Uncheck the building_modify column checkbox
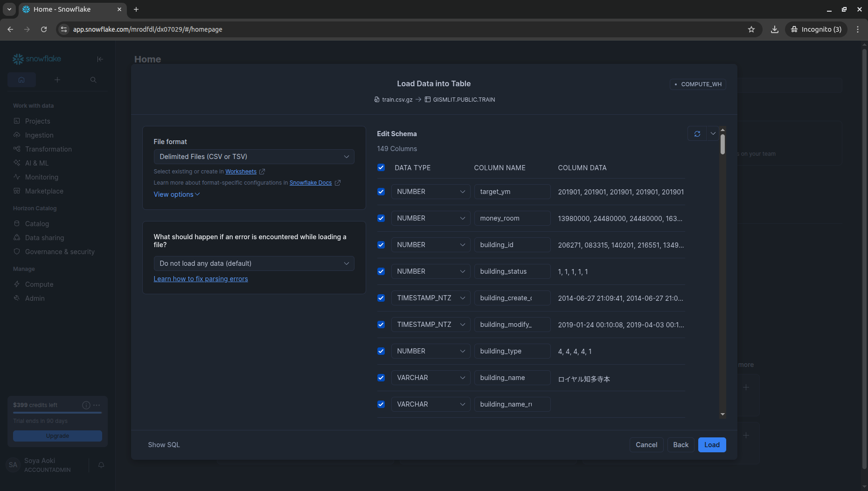The height and width of the screenshot is (491, 868). [381, 325]
